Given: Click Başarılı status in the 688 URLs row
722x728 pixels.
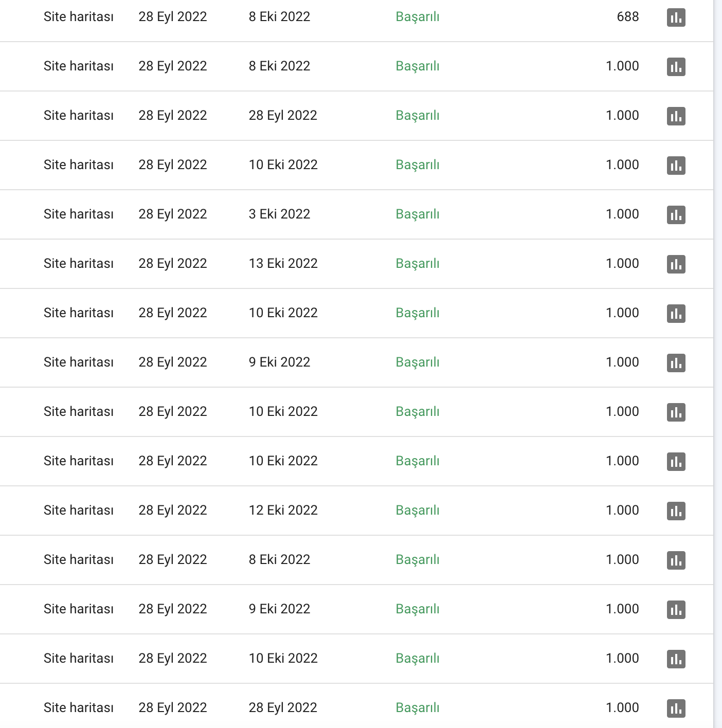Looking at the screenshot, I should pyautogui.click(x=418, y=17).
